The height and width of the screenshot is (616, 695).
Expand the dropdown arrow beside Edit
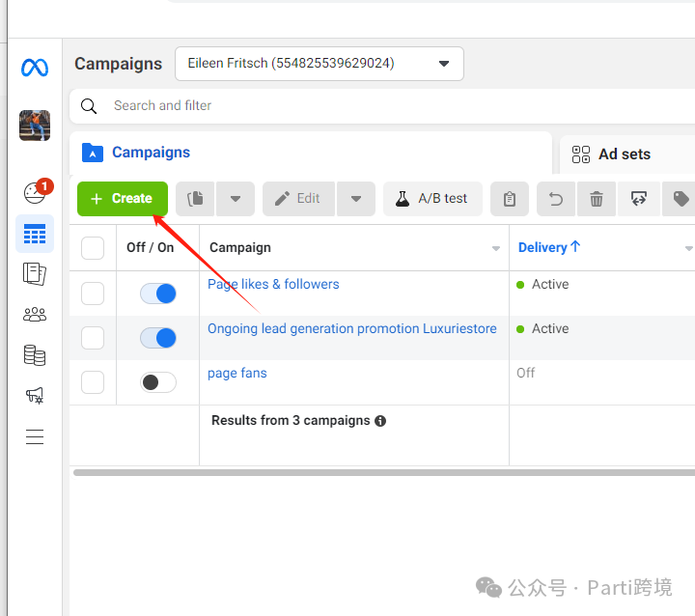coord(356,199)
